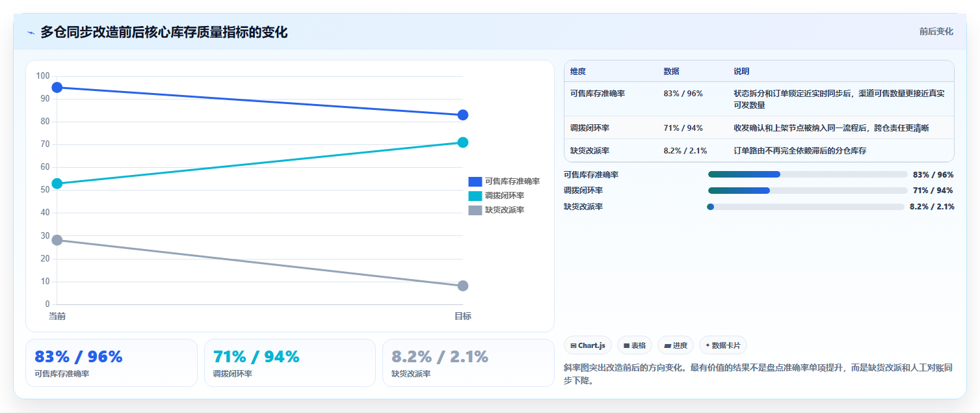Click the 当前 x-axis label
The height and width of the screenshot is (413, 980).
[x=57, y=316]
